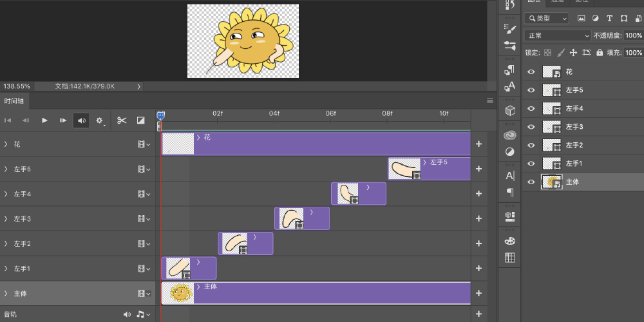The height and width of the screenshot is (322, 644).
Task: Click the split-at-playhead scissors icon
Action: click(122, 120)
